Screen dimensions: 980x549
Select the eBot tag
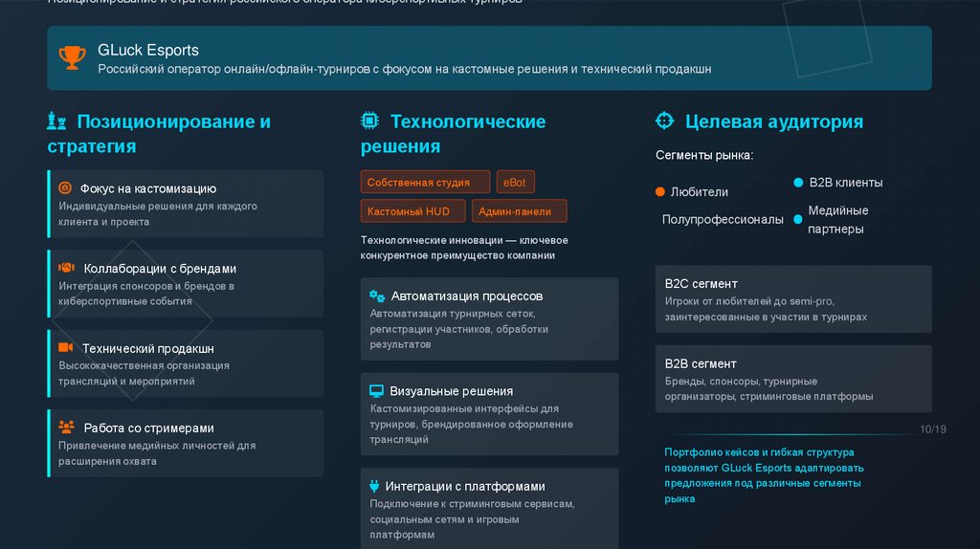click(516, 182)
